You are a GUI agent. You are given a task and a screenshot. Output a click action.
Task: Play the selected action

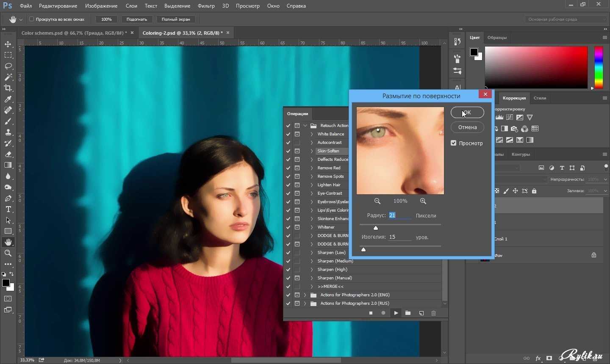[396, 313]
